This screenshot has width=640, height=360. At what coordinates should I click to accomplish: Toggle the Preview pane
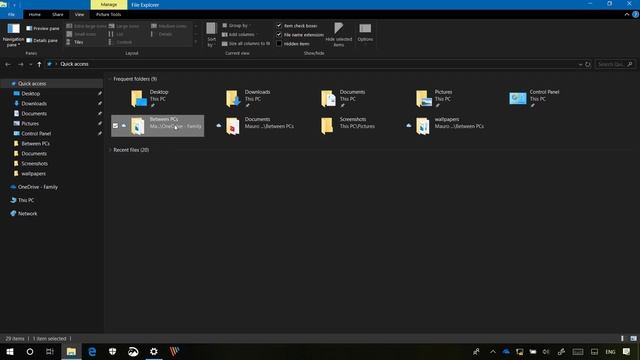click(x=43, y=29)
